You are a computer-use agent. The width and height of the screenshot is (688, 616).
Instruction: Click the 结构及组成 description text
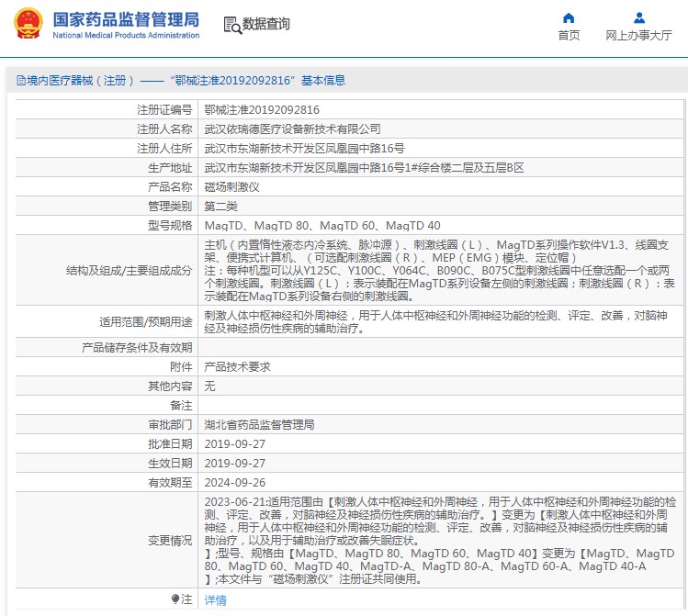[439, 270]
